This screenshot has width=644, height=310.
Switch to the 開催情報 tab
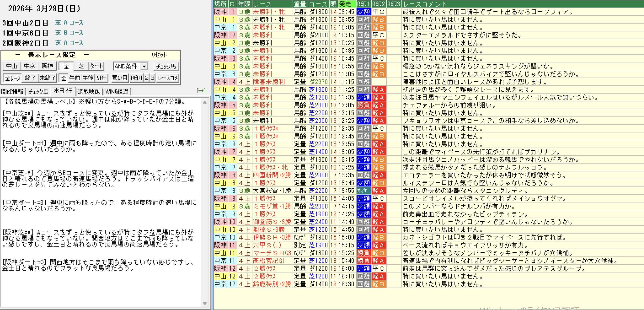[x=12, y=91]
